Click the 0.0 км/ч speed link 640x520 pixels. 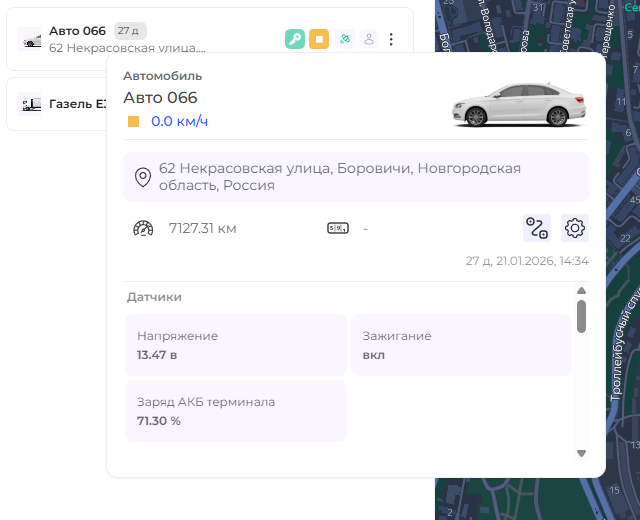pyautogui.click(x=180, y=121)
